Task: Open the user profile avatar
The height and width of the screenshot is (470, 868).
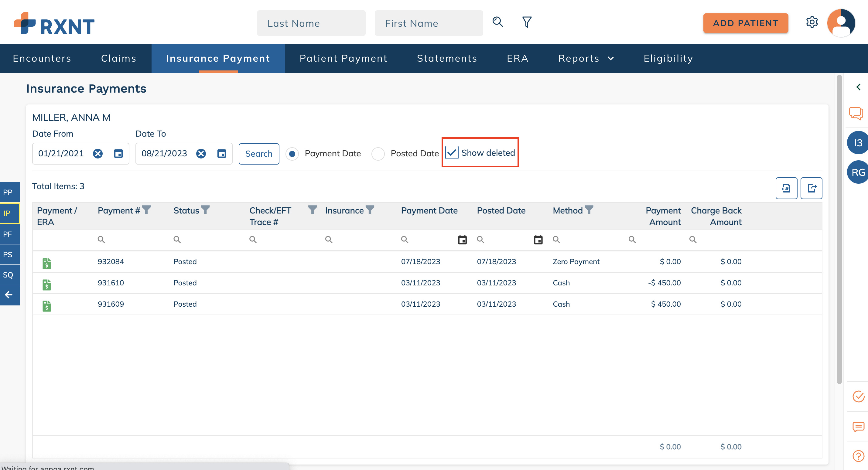Action: (x=841, y=23)
